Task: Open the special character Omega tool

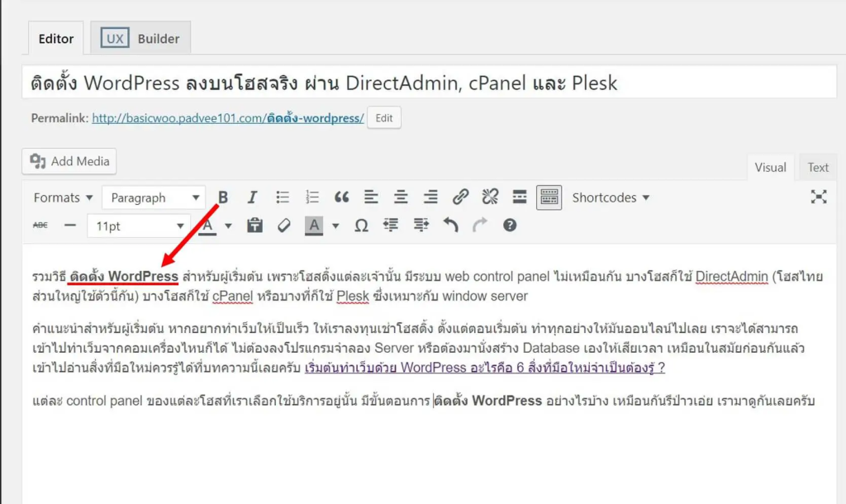Action: [x=361, y=226]
